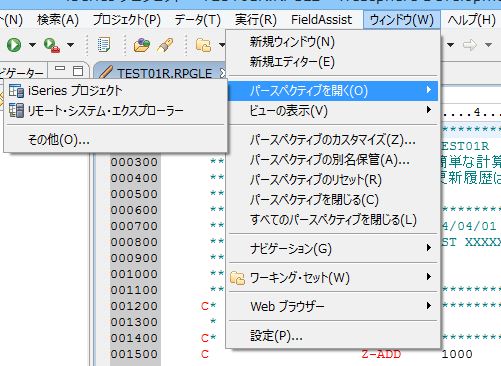
Task: Click line number 001000
Action: (x=134, y=274)
